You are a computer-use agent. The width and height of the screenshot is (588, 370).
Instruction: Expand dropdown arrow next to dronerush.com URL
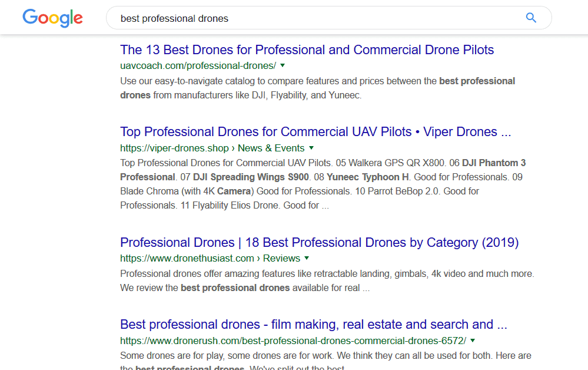click(x=473, y=341)
